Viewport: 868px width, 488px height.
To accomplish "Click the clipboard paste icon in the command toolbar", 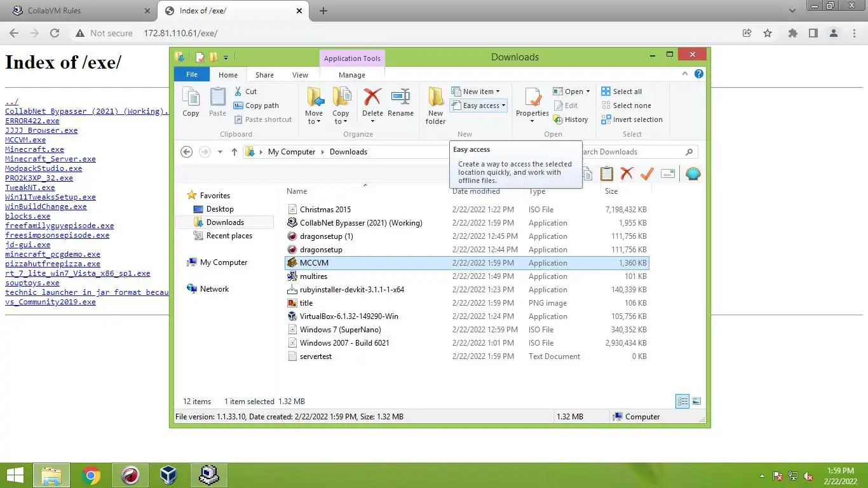I will [x=607, y=173].
